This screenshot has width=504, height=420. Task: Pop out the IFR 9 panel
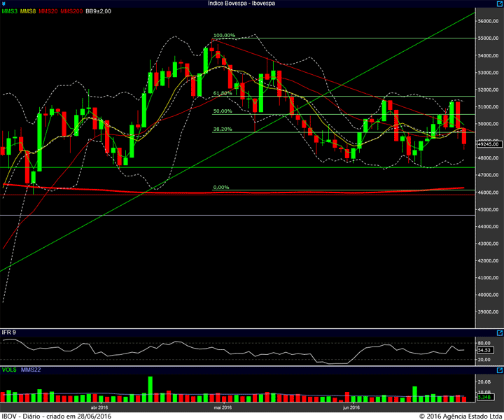pyautogui.click(x=500, y=333)
